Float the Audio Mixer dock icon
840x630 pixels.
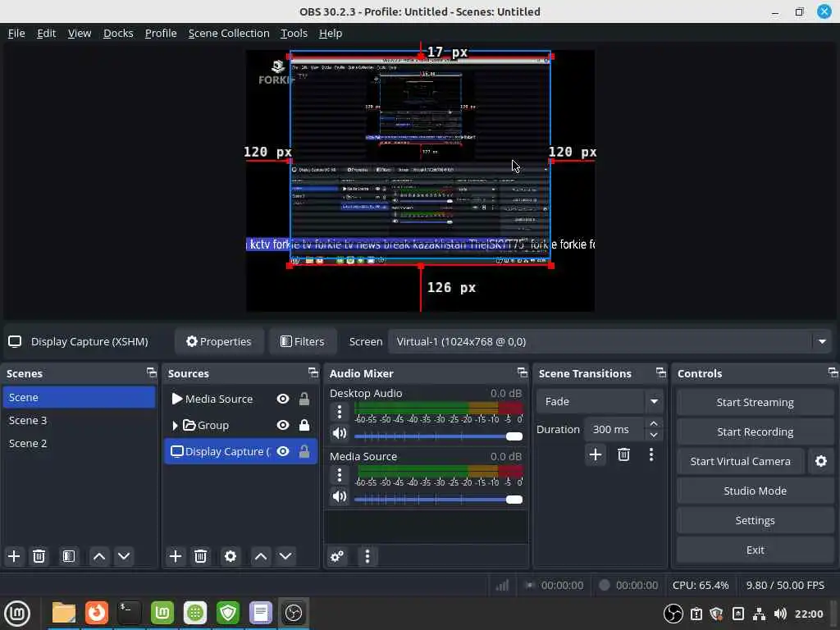click(523, 372)
